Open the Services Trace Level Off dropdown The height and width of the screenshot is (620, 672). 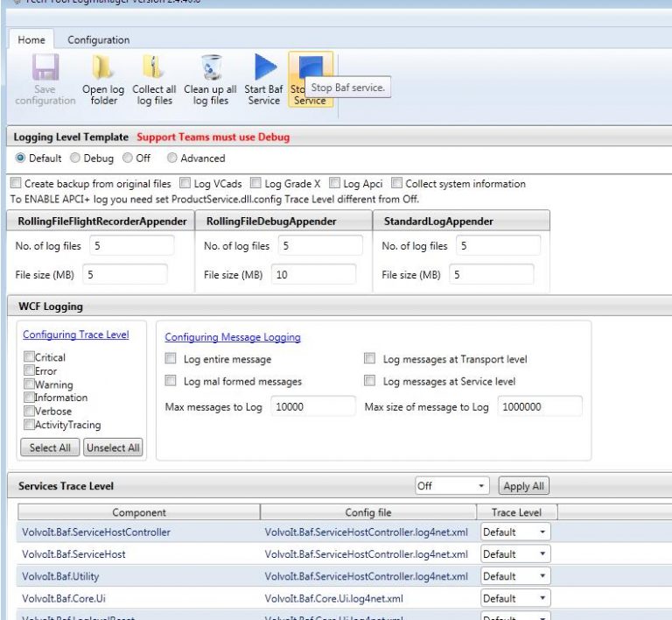tap(452, 486)
